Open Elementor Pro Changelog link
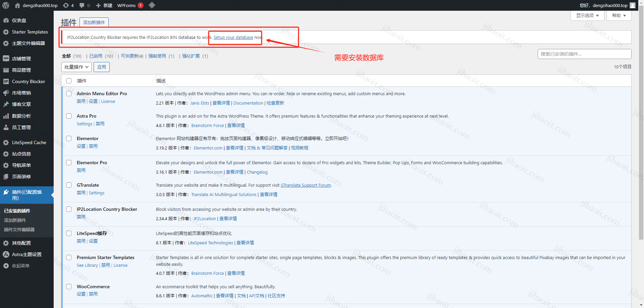The width and height of the screenshot is (644, 308). [257, 172]
